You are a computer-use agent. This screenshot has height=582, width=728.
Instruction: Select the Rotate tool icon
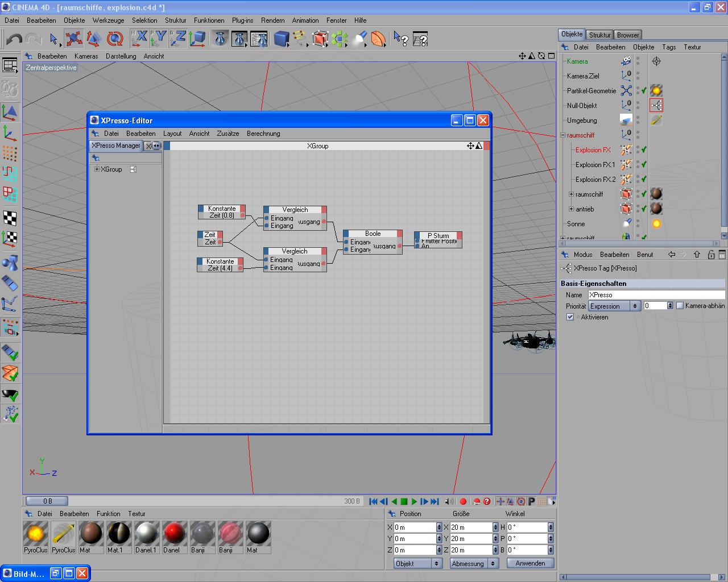tap(115, 39)
